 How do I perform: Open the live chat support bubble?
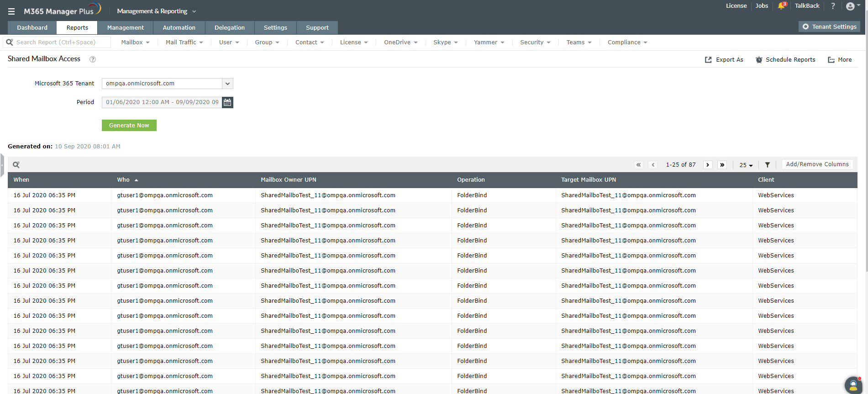853,385
